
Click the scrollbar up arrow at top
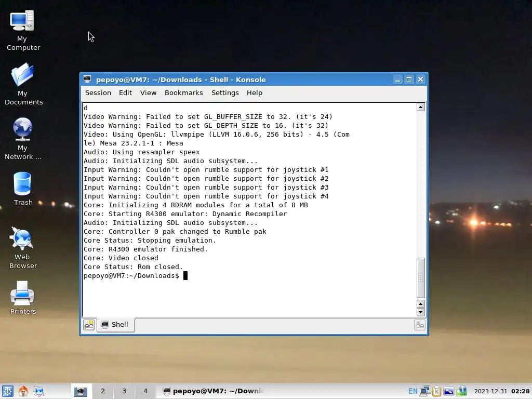(x=421, y=107)
